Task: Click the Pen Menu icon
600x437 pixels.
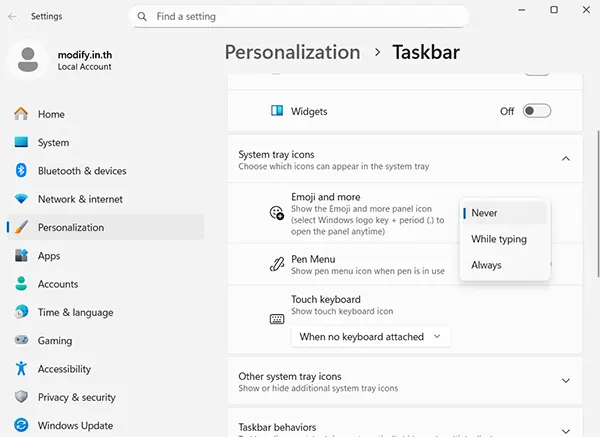Action: [277, 264]
